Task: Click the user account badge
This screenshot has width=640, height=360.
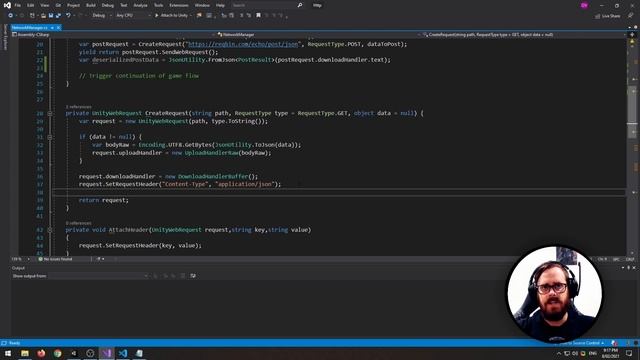Action: [584, 5]
